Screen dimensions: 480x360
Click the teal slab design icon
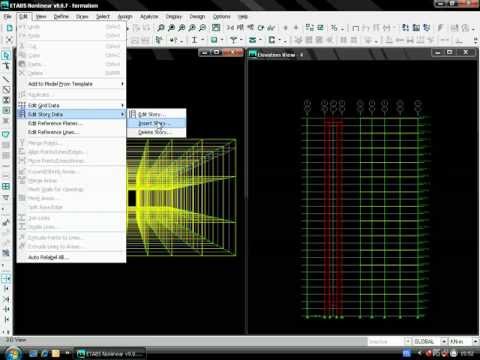coord(252,40)
